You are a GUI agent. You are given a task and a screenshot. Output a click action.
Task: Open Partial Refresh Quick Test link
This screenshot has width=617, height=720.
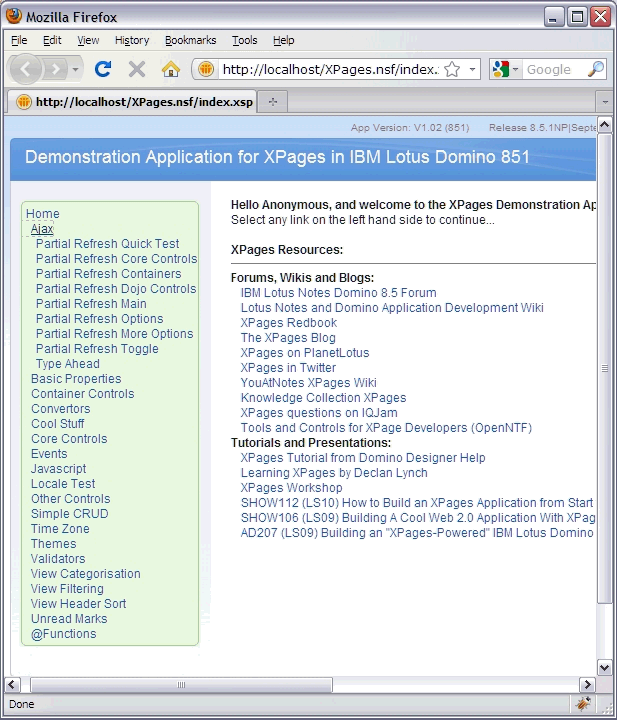107,244
